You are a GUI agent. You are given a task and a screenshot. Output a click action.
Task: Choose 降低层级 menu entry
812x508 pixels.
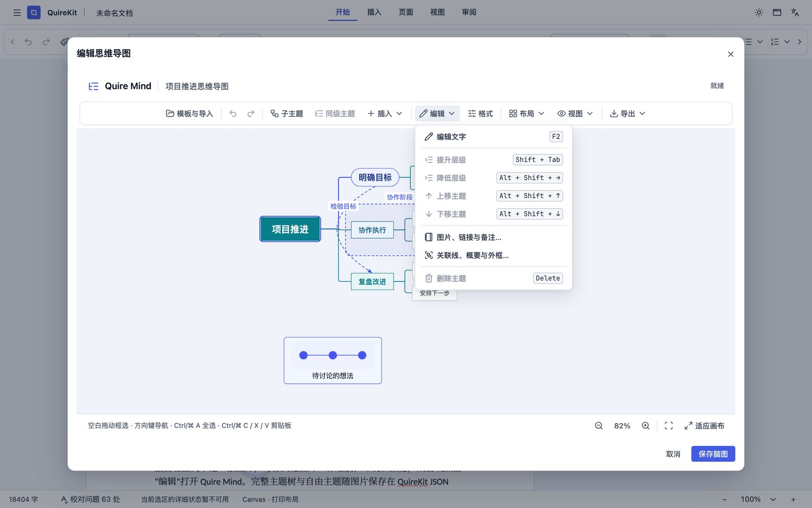(493, 178)
